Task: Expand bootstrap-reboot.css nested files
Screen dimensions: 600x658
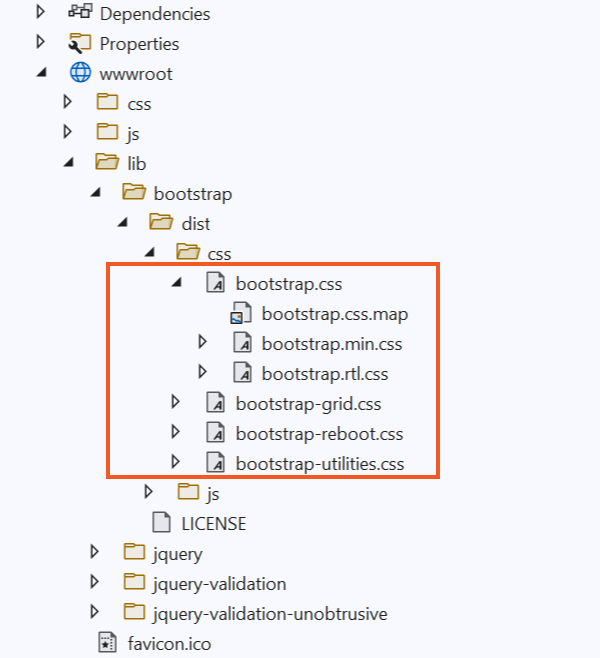Action: click(175, 432)
